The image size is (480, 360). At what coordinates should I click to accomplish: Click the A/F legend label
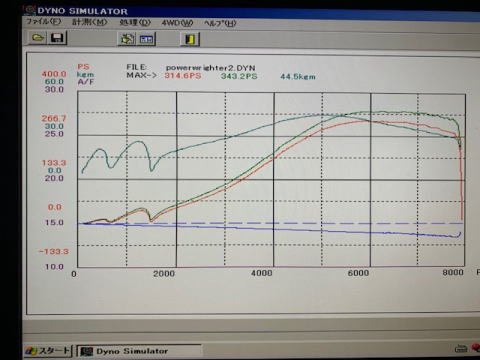click(86, 82)
